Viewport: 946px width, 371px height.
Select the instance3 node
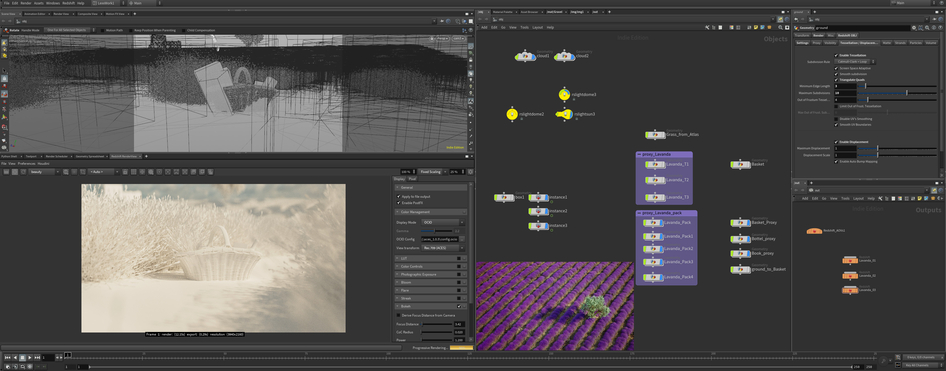[x=538, y=226]
